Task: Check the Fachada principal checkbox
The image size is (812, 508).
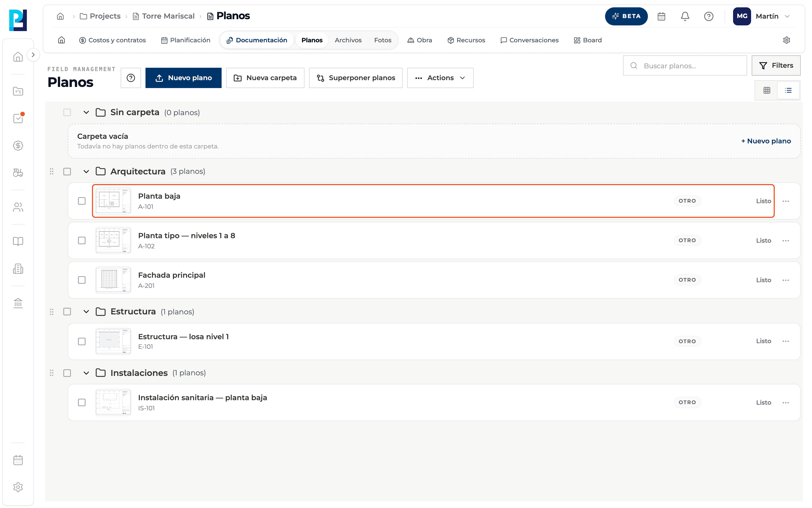Action: point(82,280)
